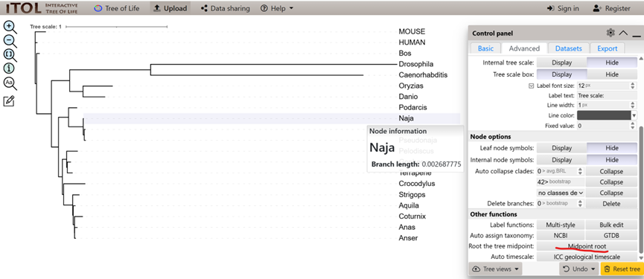Set Leaf node symbols to Display

(561, 148)
